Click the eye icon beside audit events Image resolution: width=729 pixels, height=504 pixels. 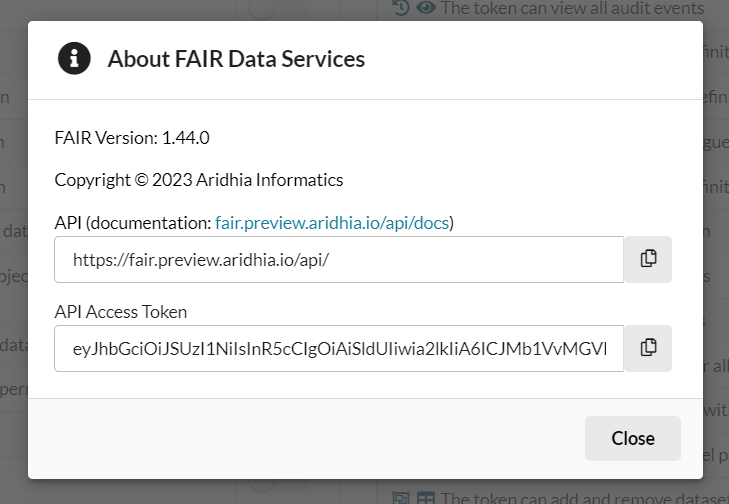pos(426,8)
